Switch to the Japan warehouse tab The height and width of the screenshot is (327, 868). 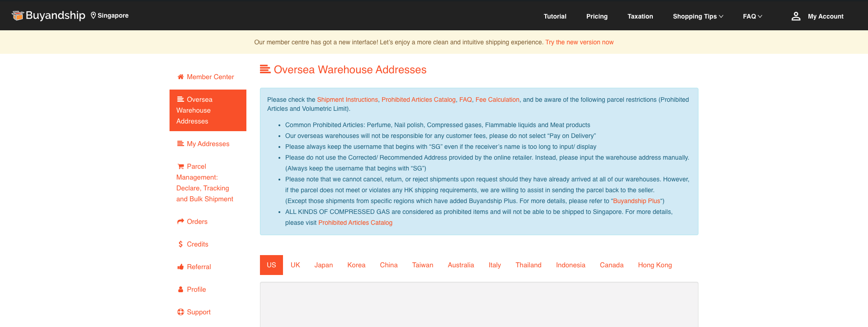click(324, 265)
